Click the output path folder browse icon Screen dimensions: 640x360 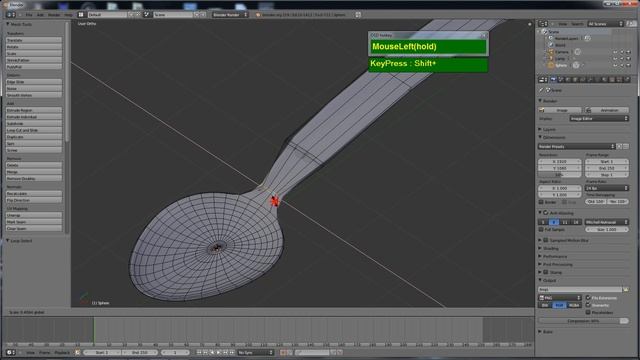click(x=626, y=289)
